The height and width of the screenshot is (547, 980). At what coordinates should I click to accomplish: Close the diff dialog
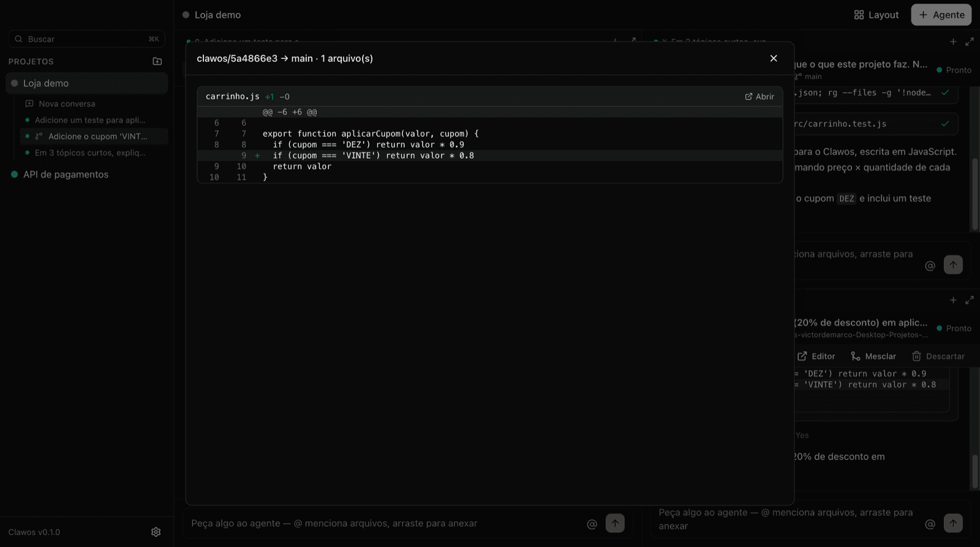click(774, 58)
